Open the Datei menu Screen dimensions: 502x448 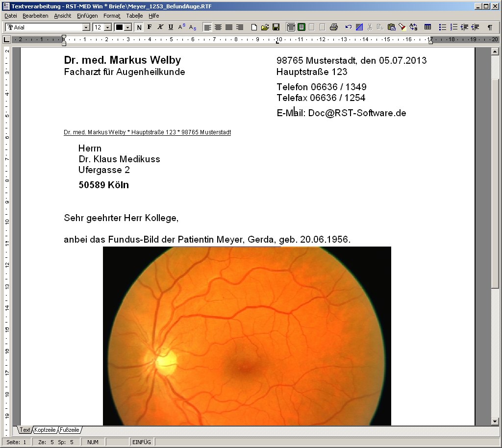pyautogui.click(x=11, y=16)
